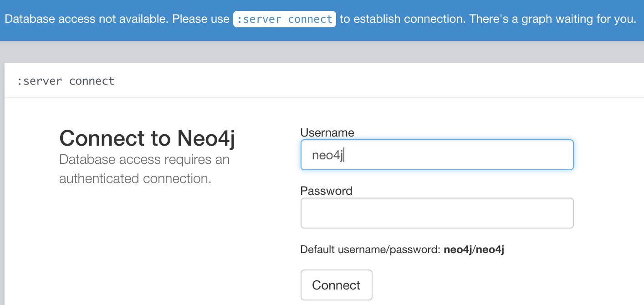
Task: Click the gray strip below the blue banner
Action: [x=319, y=51]
